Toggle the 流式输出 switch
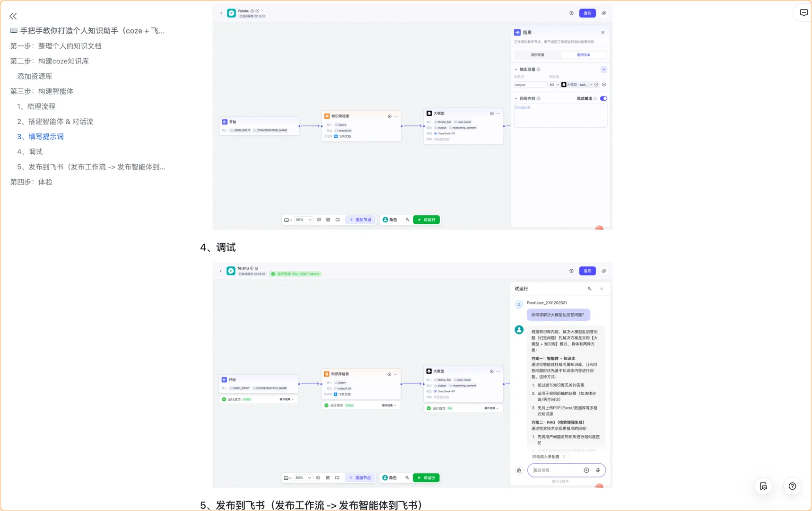The image size is (812, 511). [604, 99]
